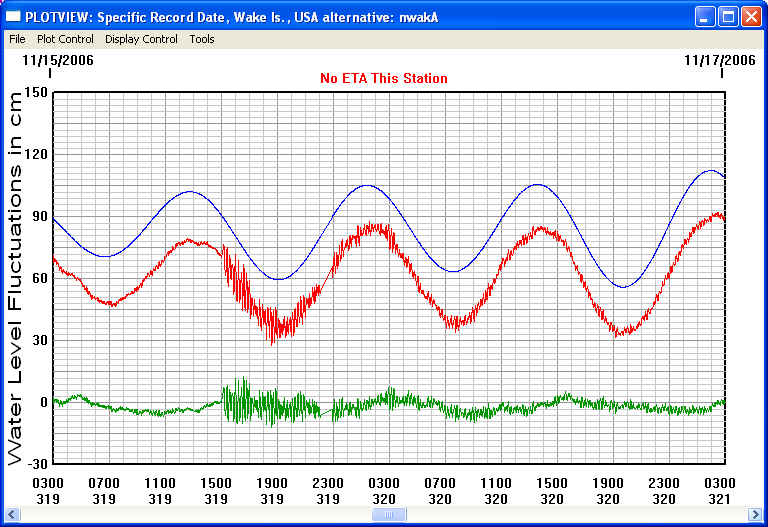Click the 11/17/2006 end date label

point(720,60)
